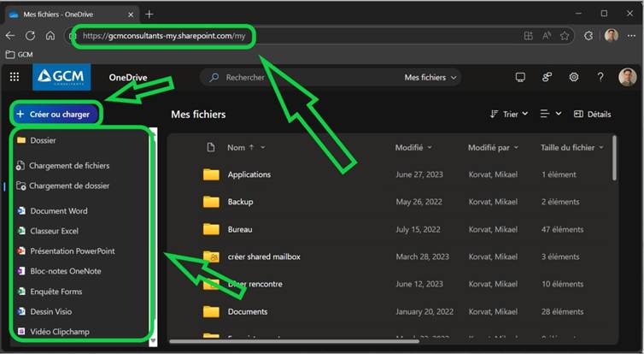The image size is (644, 354).
Task: Open the Documents folder name
Action: 248,311
